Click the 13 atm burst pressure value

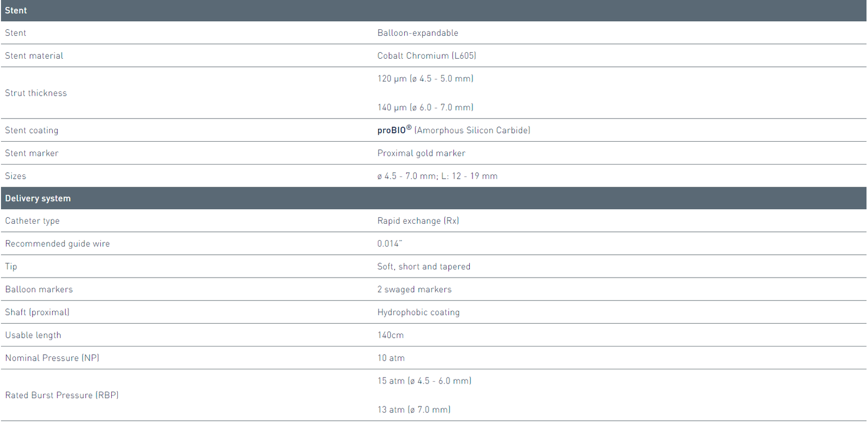click(414, 410)
